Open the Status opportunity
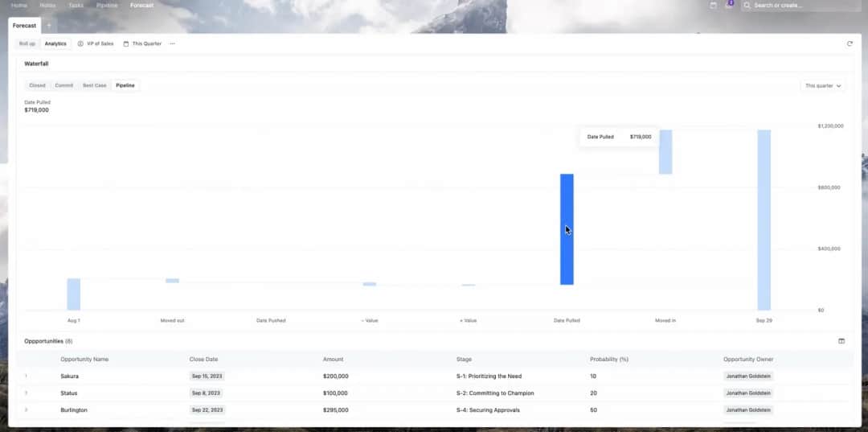 click(x=69, y=393)
